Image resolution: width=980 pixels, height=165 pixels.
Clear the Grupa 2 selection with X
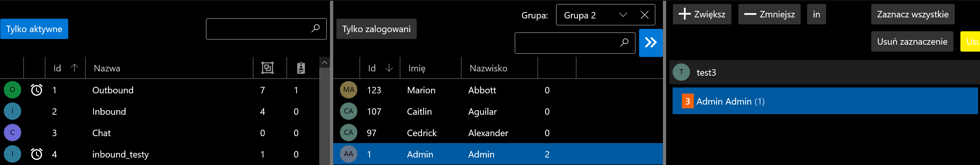coord(644,15)
